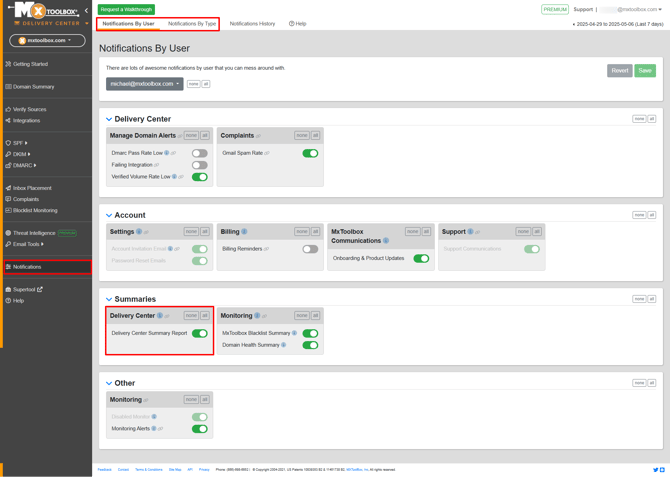
Task: Toggle Monitoring Alerts switch
Action: point(200,429)
